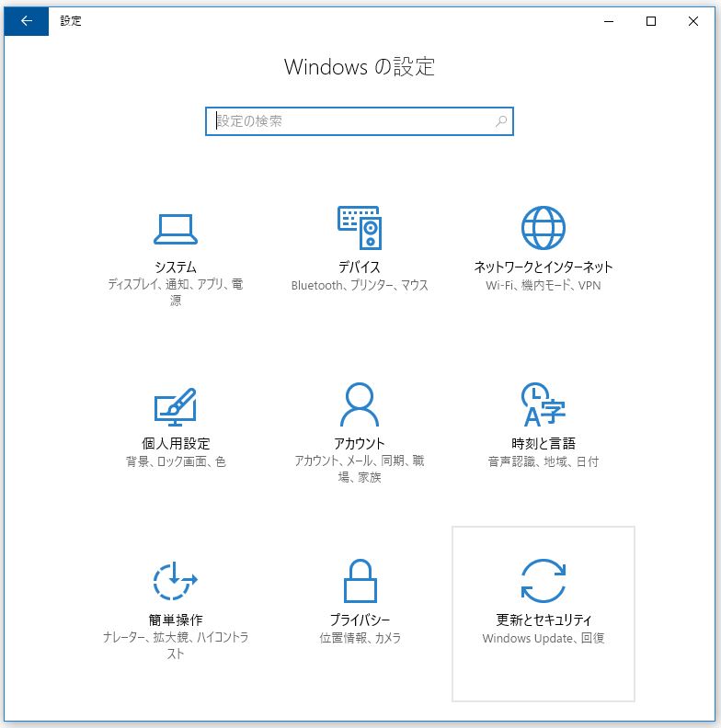Viewport: 721px width, 728px height.
Task: Open the アカウント person icon
Action: tap(360, 404)
